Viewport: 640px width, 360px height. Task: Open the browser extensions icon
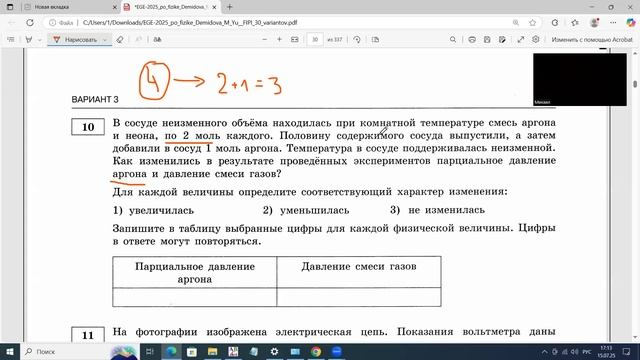pos(555,22)
